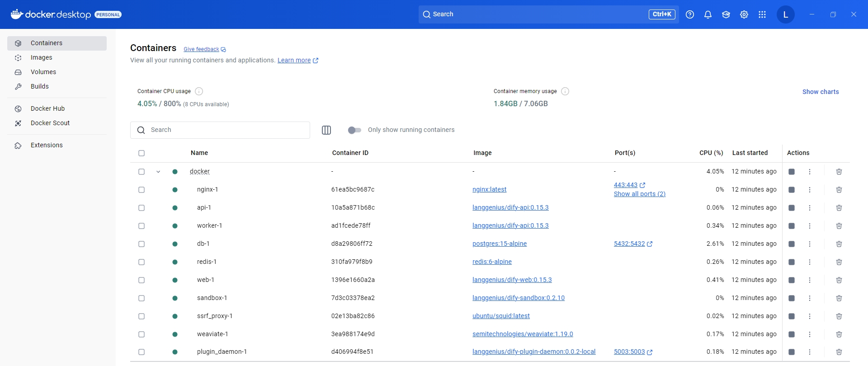The height and width of the screenshot is (366, 868).
Task: Check the nginx-1 row checkbox
Action: (142, 190)
